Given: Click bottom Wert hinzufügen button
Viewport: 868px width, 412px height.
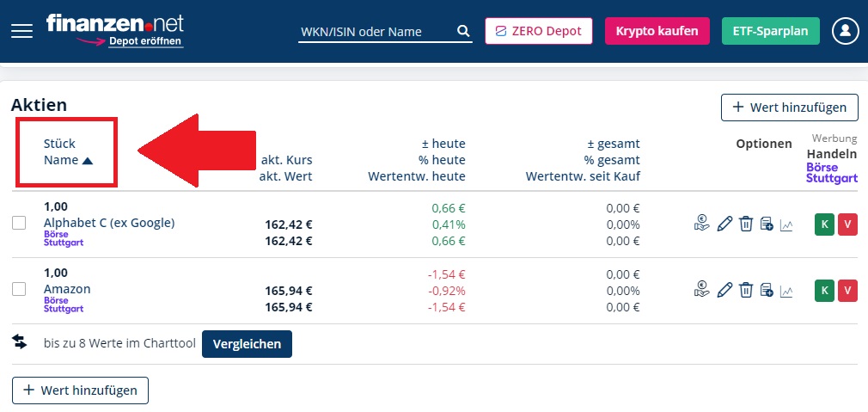Looking at the screenshot, I should click(80, 390).
